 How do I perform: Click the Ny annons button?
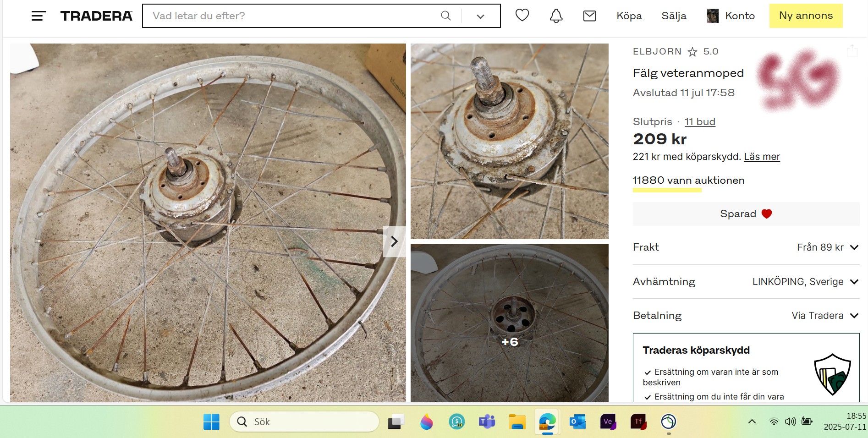[x=806, y=16]
